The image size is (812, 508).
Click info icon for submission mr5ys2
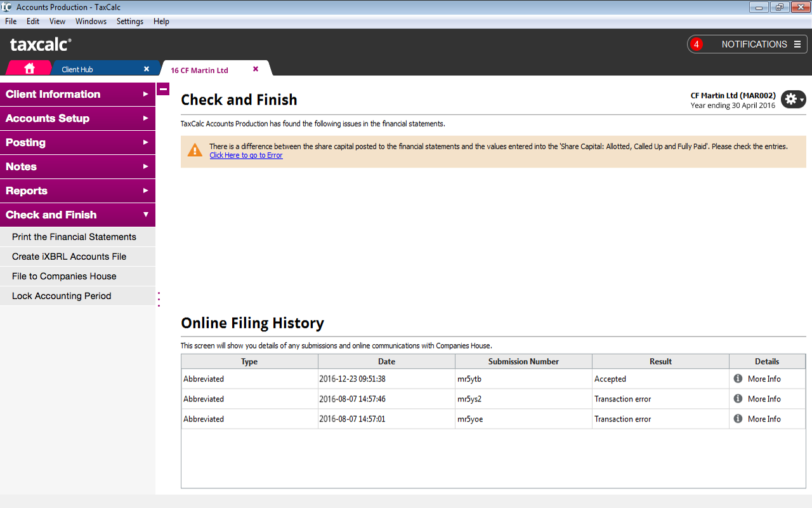click(x=738, y=399)
